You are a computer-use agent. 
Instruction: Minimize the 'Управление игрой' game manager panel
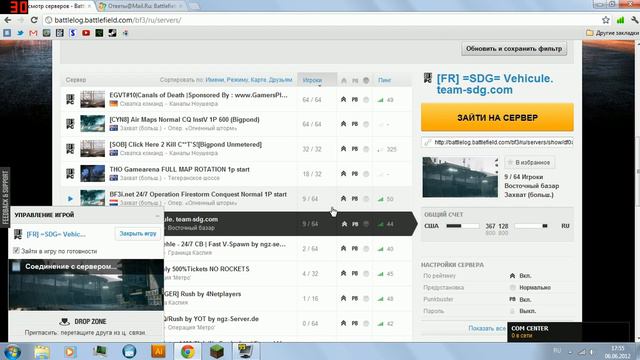158,215
